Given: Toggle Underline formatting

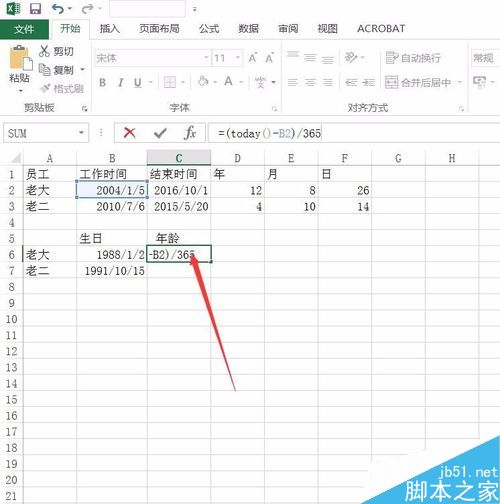Looking at the screenshot, I should 138,82.
